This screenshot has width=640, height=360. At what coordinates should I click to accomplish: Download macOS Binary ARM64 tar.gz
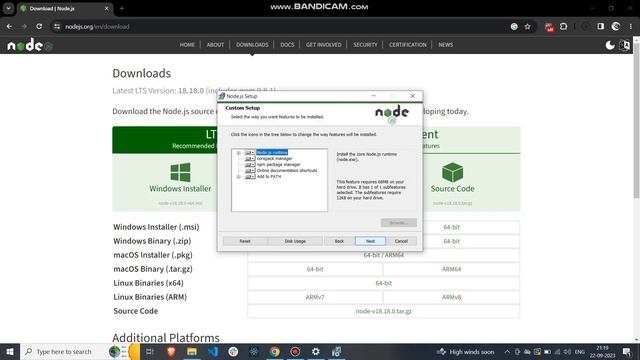pyautogui.click(x=451, y=269)
